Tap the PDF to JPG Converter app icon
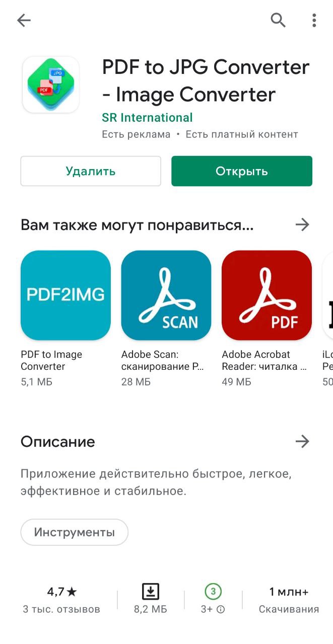333x644 pixels. tap(50, 84)
